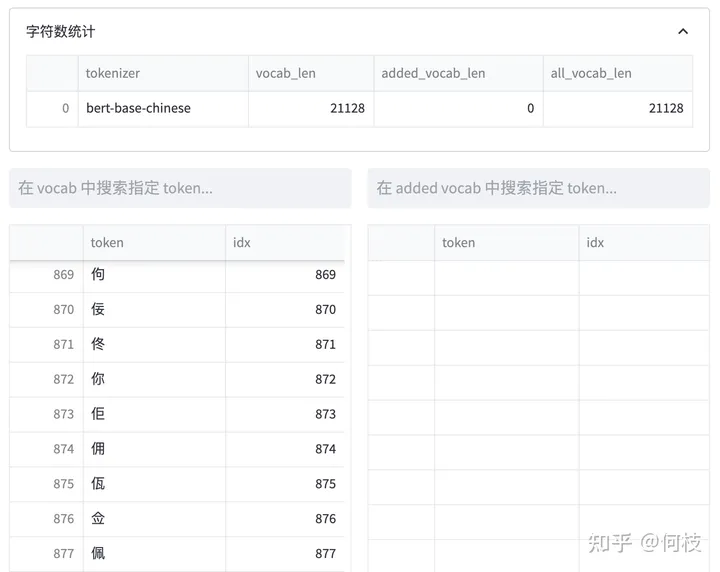The height and width of the screenshot is (572, 720).
Task: Select the token cell in row 876
Action: point(154,519)
